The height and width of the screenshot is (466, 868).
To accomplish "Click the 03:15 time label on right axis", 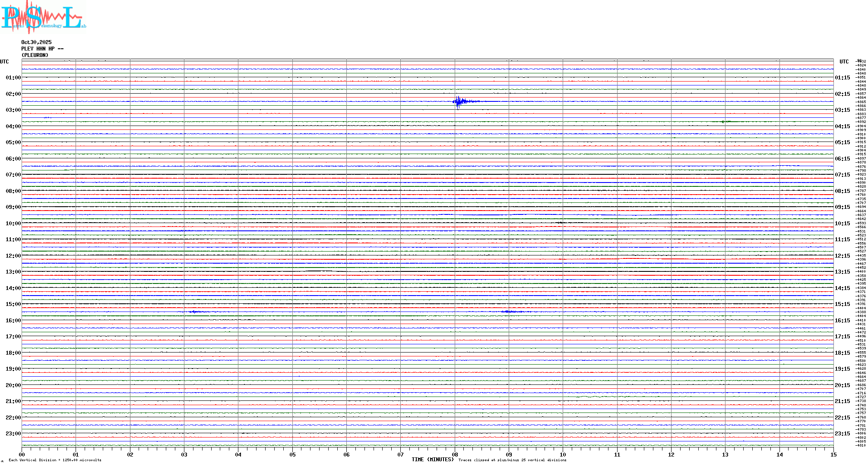I will 842,110.
